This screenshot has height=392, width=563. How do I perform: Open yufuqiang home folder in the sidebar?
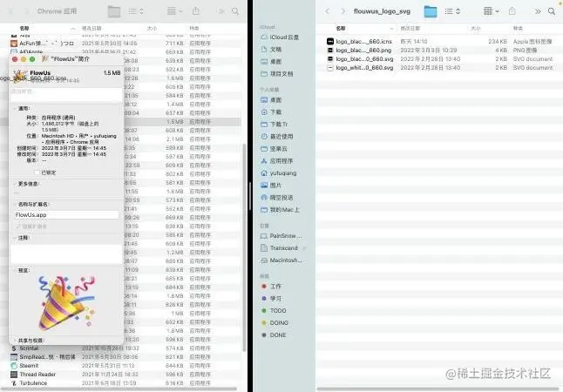(279, 173)
